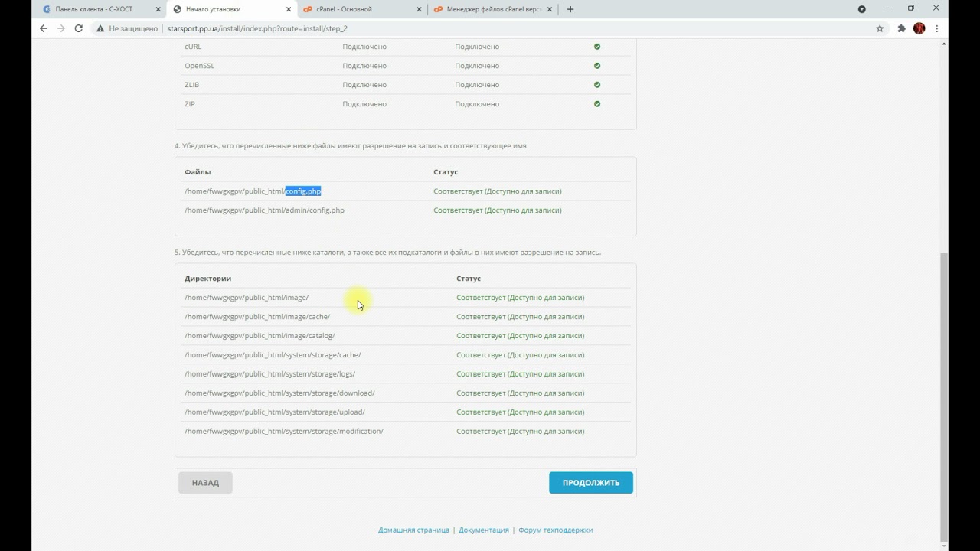Close the Начало установки tab
The width and height of the screenshot is (980, 551).
(x=289, y=9)
